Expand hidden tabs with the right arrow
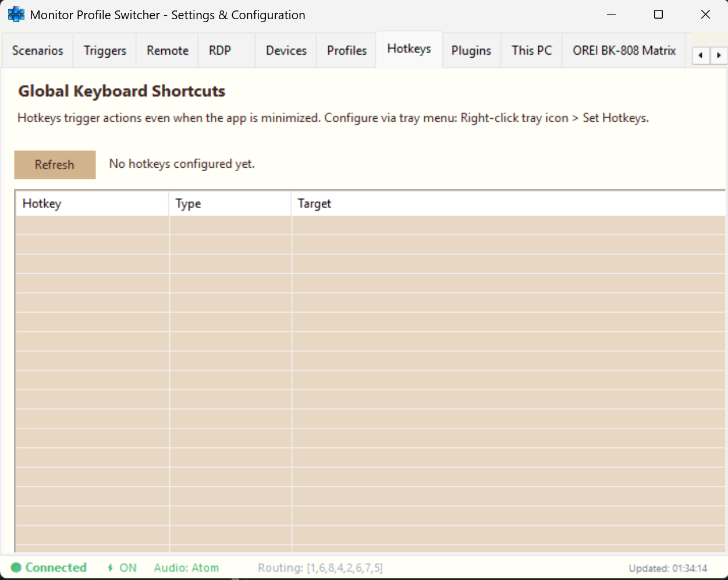The height and width of the screenshot is (580, 728). pos(719,55)
